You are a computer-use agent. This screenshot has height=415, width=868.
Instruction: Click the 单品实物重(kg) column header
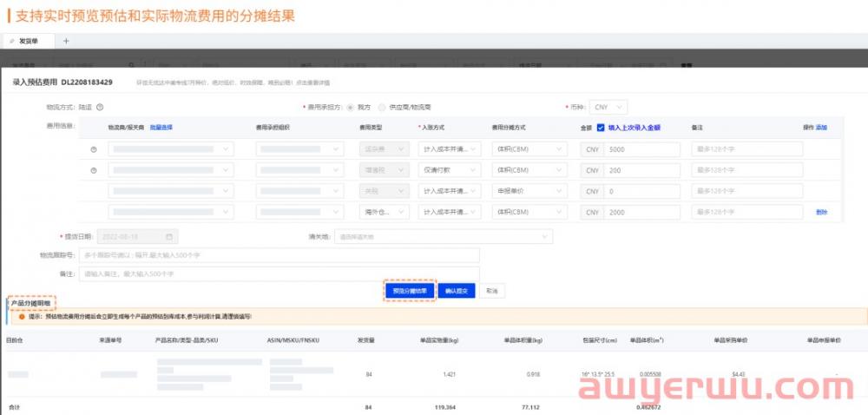439,340
